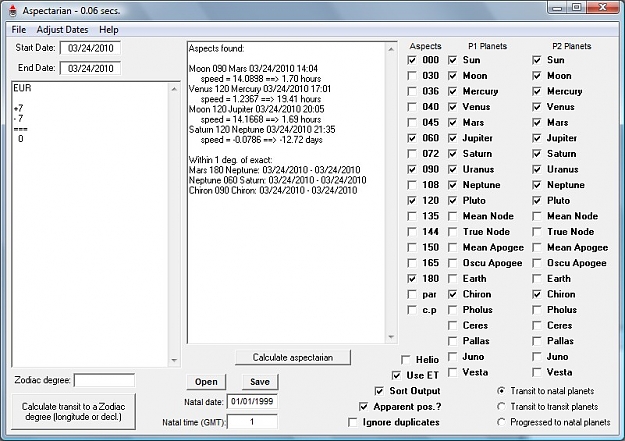625x441 pixels.
Task: Select Transit to natal planets option
Action: click(x=501, y=391)
